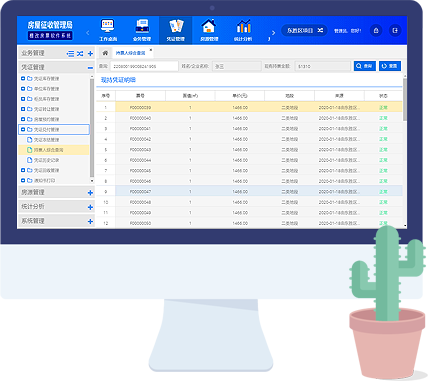Viewport: 428px width, 381px height.
Task: Go to the home tab icon
Action: coord(105,53)
